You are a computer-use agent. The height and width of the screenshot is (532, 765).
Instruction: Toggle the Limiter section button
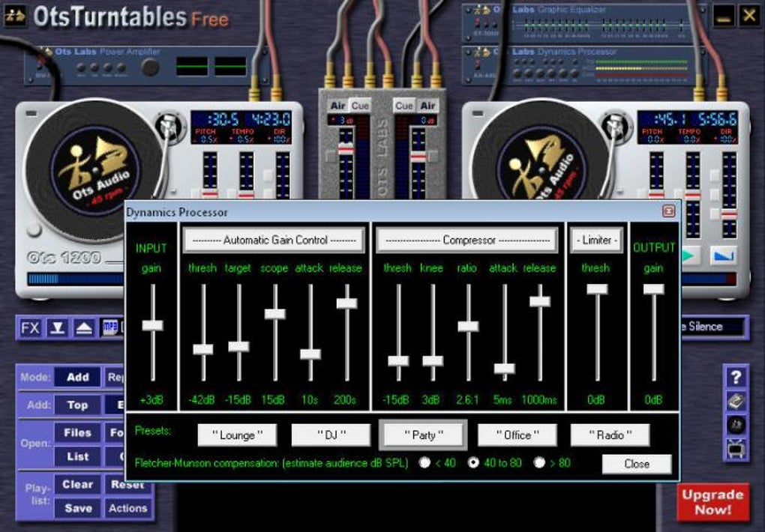tap(597, 241)
